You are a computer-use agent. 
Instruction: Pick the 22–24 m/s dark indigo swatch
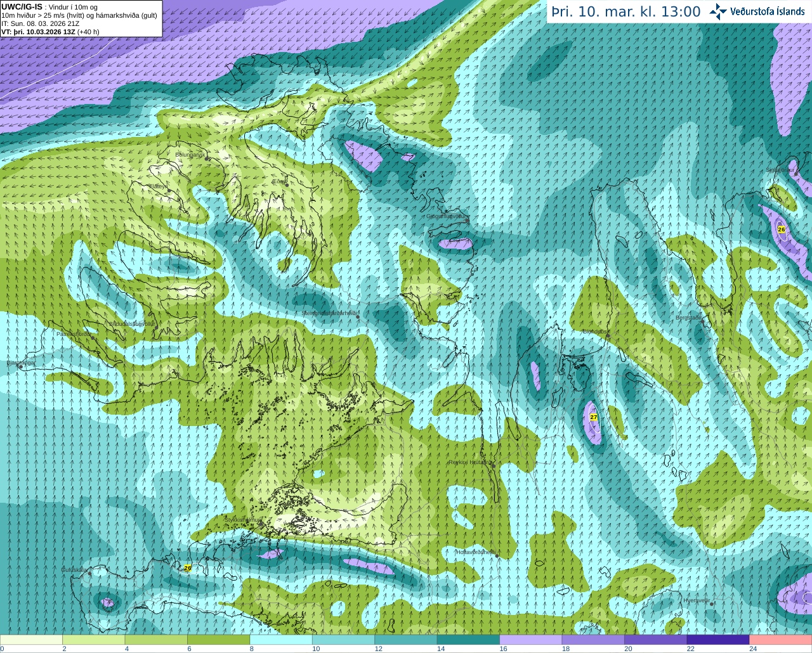[x=718, y=640]
